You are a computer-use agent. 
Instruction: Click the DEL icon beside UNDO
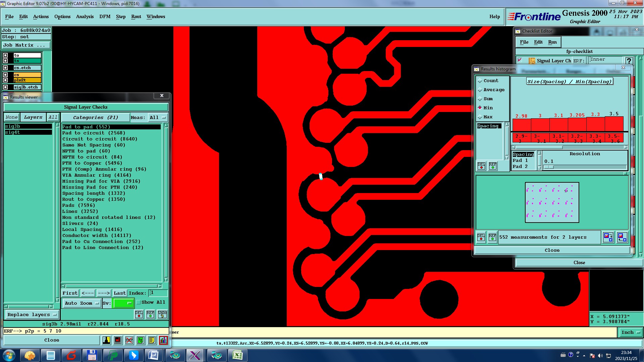[139, 314]
